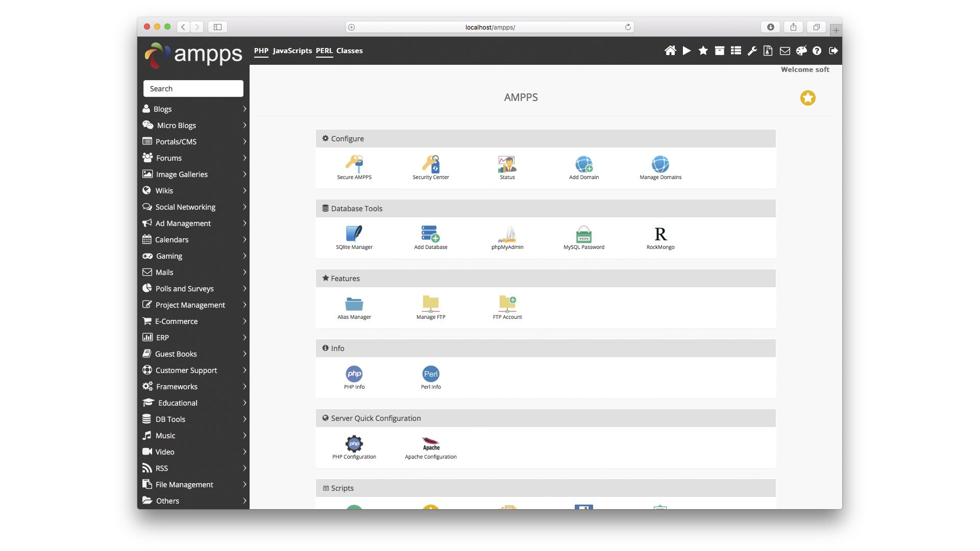This screenshot has width=980, height=551.
Task: Click the script Search field
Action: (x=193, y=89)
